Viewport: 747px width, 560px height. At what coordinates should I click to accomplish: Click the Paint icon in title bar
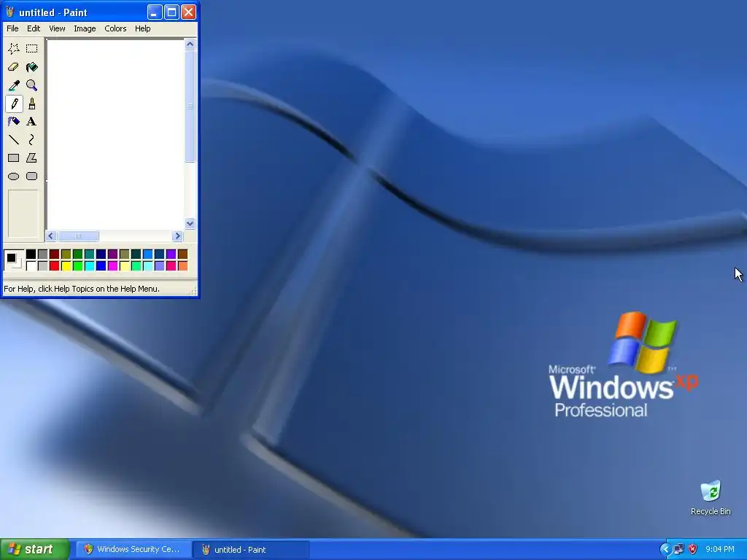point(10,12)
